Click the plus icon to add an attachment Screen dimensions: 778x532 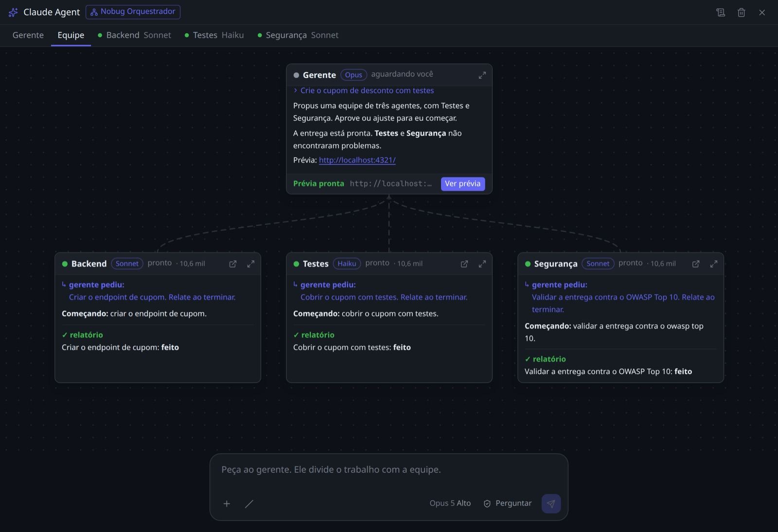[x=227, y=503]
